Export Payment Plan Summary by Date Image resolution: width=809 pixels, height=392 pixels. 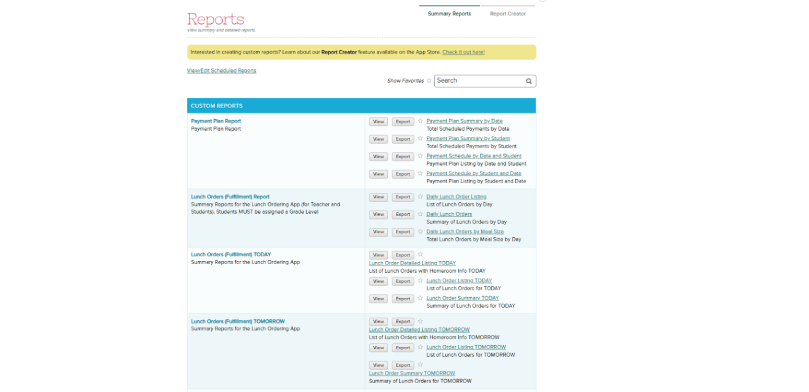point(403,122)
